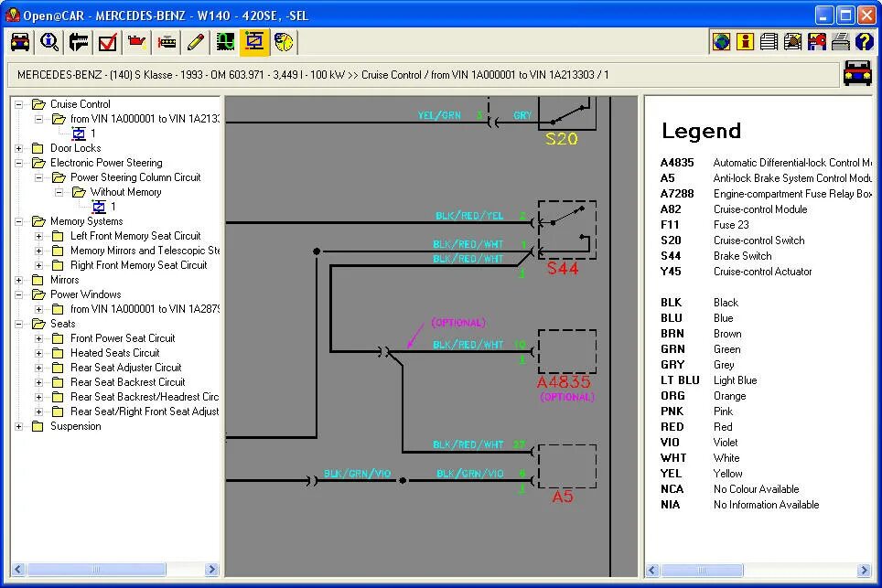Expand the Door Locks tree node
The image size is (882, 588).
point(19,148)
